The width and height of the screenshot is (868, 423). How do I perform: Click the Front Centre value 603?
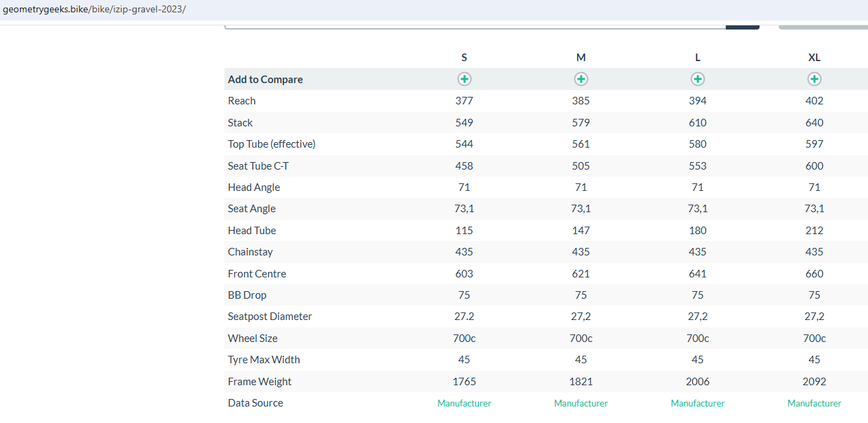click(x=465, y=274)
